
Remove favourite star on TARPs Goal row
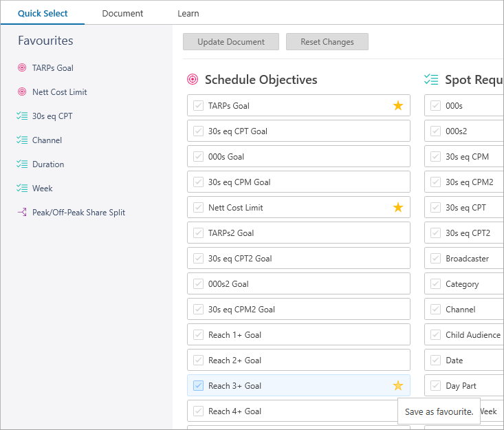[398, 105]
